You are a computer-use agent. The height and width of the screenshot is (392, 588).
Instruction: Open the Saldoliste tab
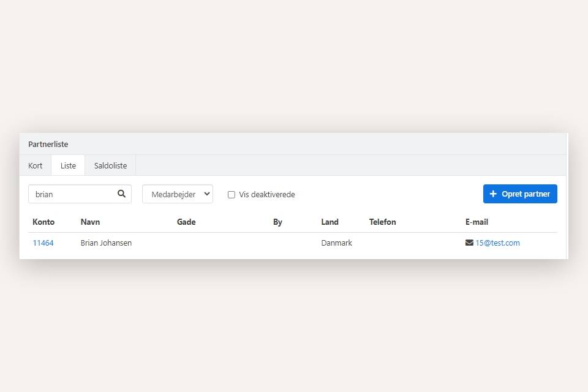click(x=110, y=165)
